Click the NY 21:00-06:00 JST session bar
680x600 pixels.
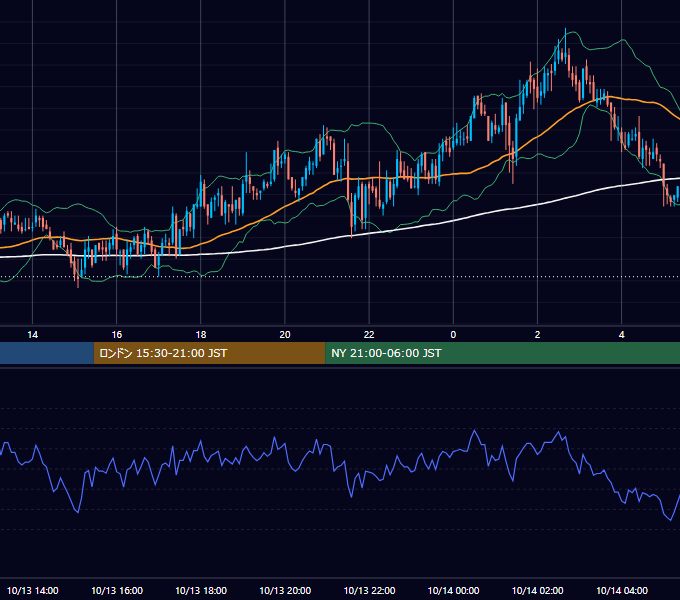point(503,353)
